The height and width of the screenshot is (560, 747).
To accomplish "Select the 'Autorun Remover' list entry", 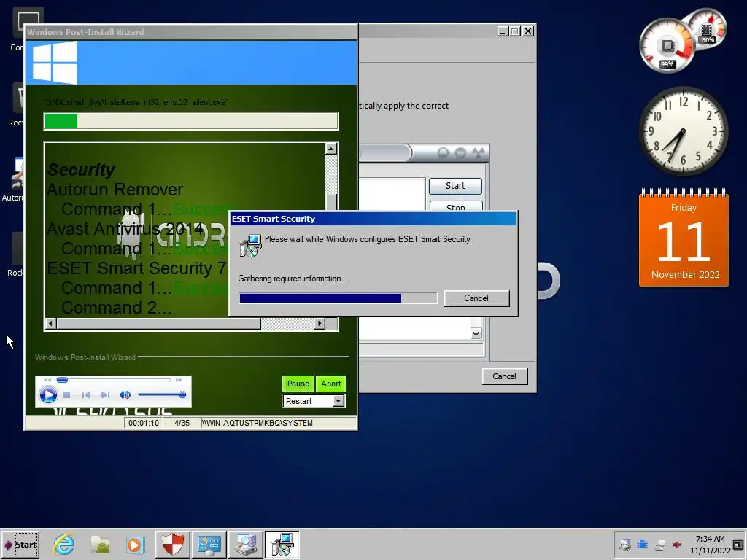I will pyautogui.click(x=115, y=190).
